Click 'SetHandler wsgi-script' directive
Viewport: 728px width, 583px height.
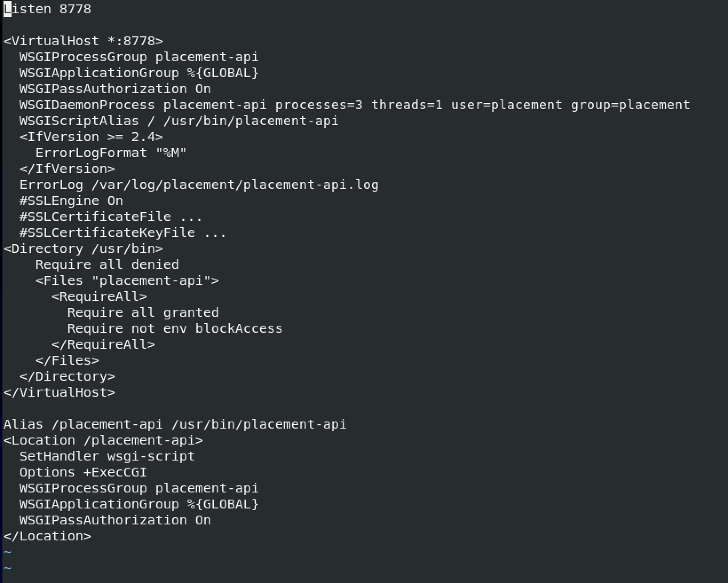[107, 456]
